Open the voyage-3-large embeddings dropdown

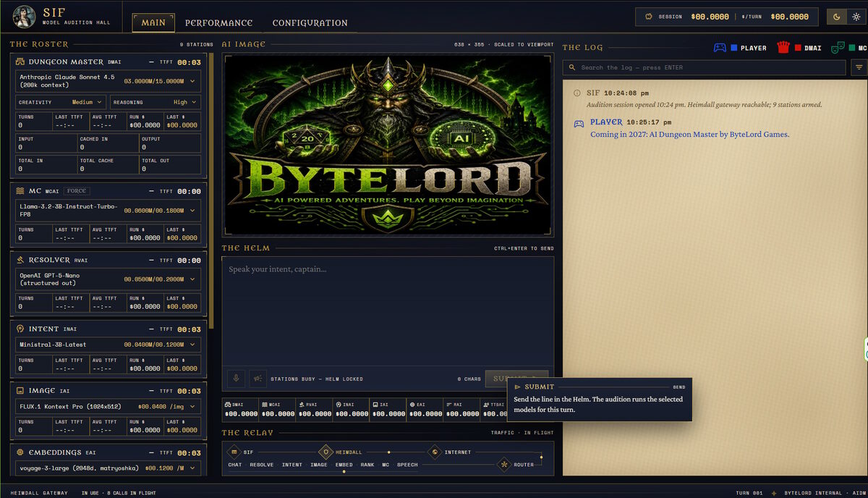(108, 468)
